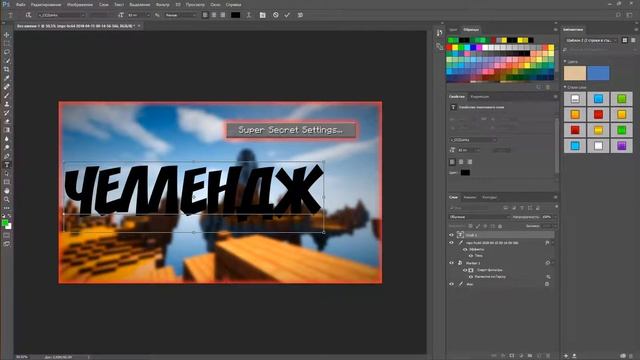Image resolution: width=640 pixels, height=360 pixels.
Task: Select the Dodge tool
Action: 7,147
